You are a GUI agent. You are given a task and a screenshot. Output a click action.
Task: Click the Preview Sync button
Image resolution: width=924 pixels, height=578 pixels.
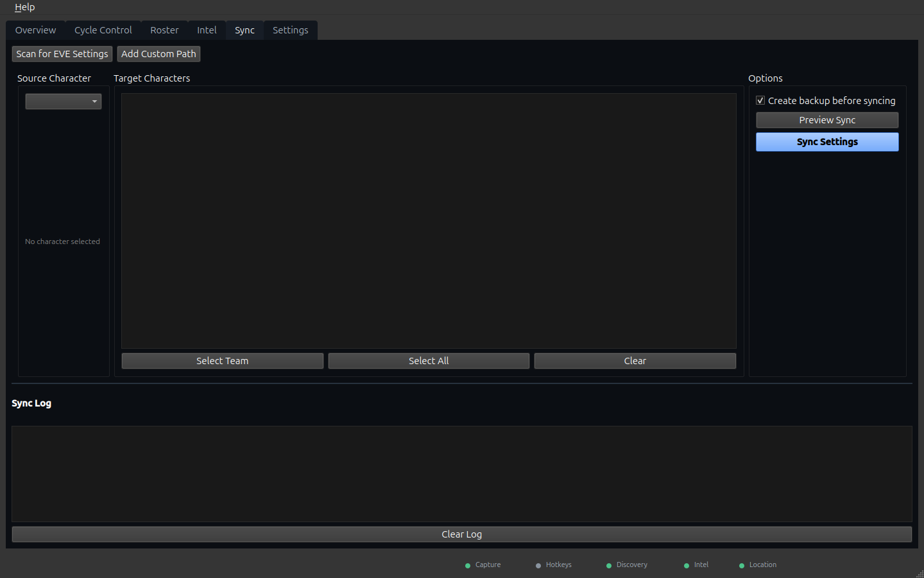[827, 120]
